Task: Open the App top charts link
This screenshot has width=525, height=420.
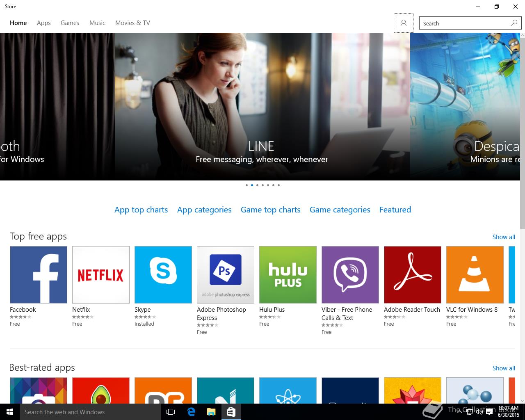Action: (x=141, y=210)
